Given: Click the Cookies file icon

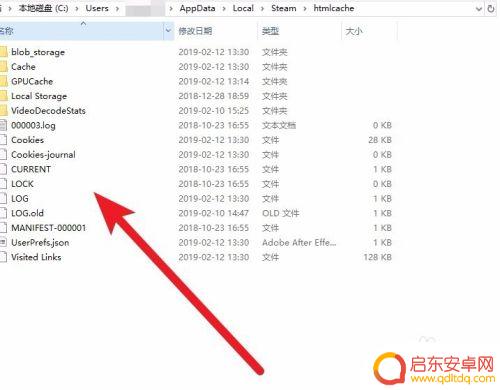Looking at the screenshot, I should 3,140.
